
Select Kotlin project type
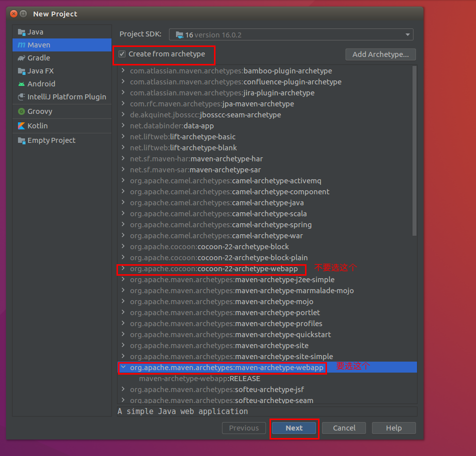[62, 126]
